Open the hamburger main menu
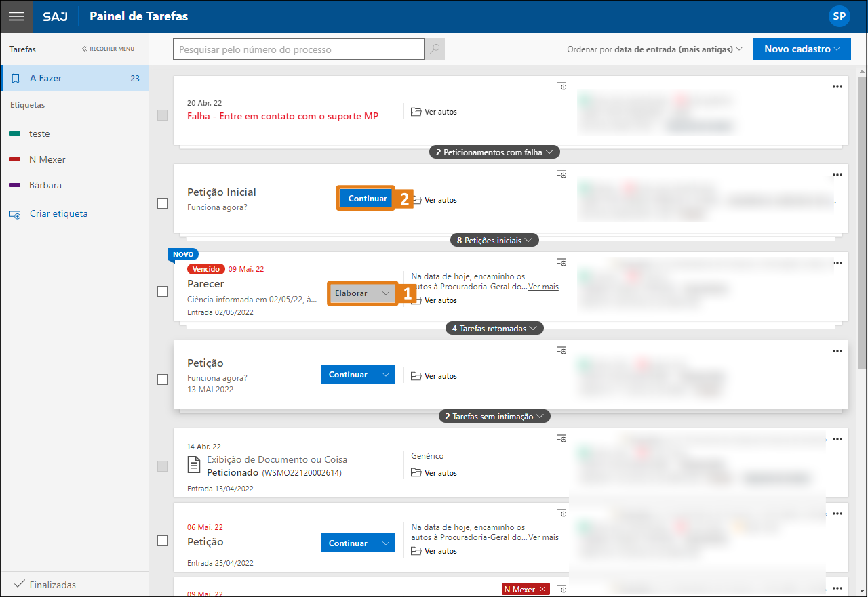This screenshot has width=868, height=597. [16, 16]
